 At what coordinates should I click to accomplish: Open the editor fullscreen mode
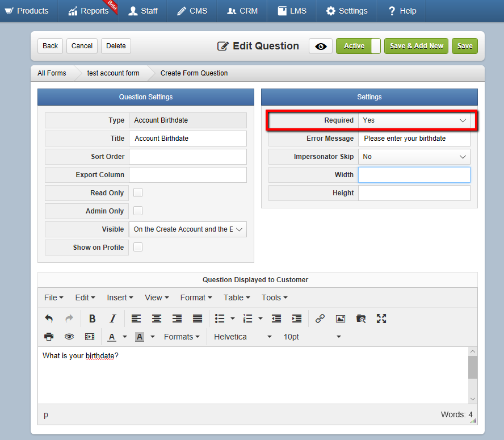(x=381, y=319)
